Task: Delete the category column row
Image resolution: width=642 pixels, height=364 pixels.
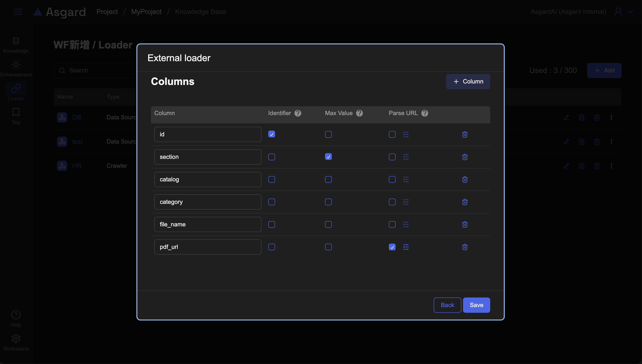Action: pos(465,202)
